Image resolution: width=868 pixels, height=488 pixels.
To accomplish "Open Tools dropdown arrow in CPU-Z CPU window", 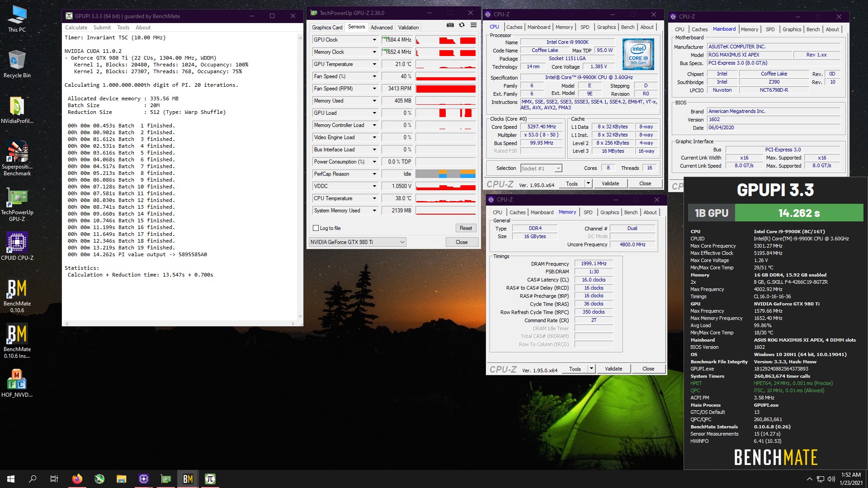I will 588,183.
